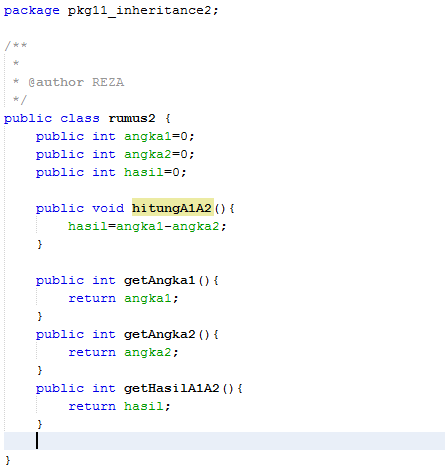
Task: Click angka1 in the 'angka1=0' declaration
Action: click(148, 136)
